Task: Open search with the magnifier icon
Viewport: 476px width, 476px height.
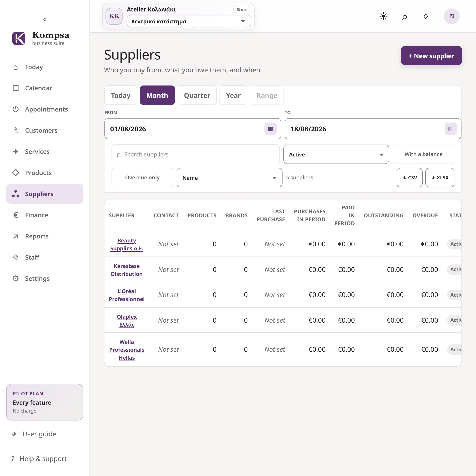Action: point(404,17)
